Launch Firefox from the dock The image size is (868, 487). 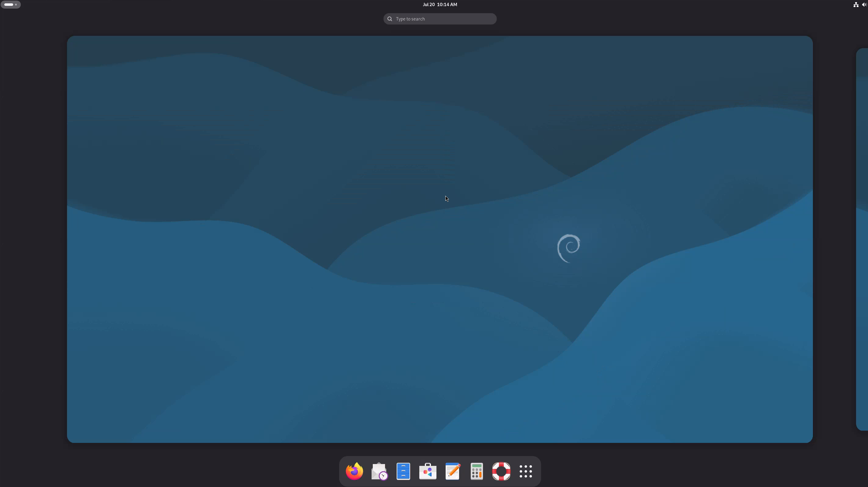354,471
